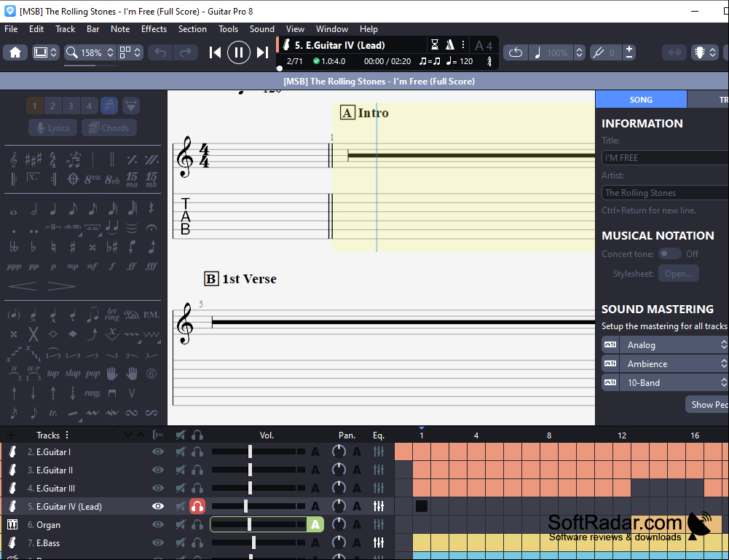The image size is (729, 560).
Task: Change the relative speed 100% stepper
Action: tap(579, 52)
